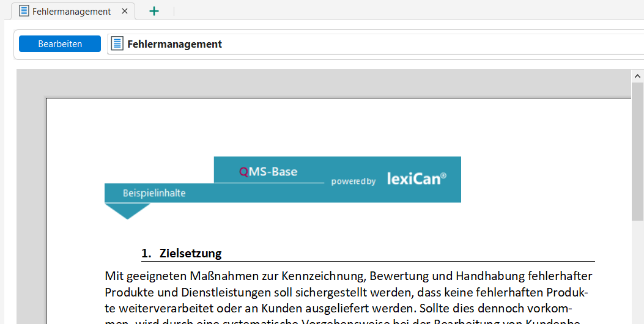Close the Fehlermanagement tab
Screen dimensions: 644x324
(x=125, y=12)
